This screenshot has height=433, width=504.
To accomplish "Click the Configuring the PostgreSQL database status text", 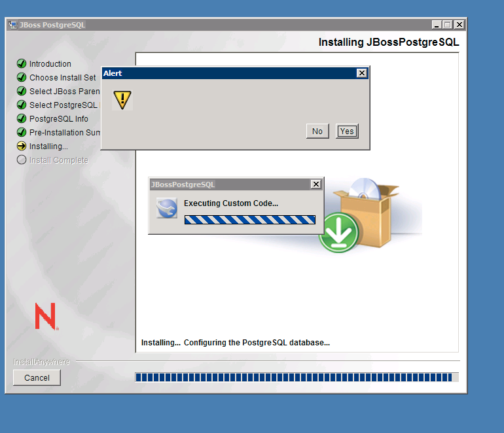I will (x=257, y=343).
